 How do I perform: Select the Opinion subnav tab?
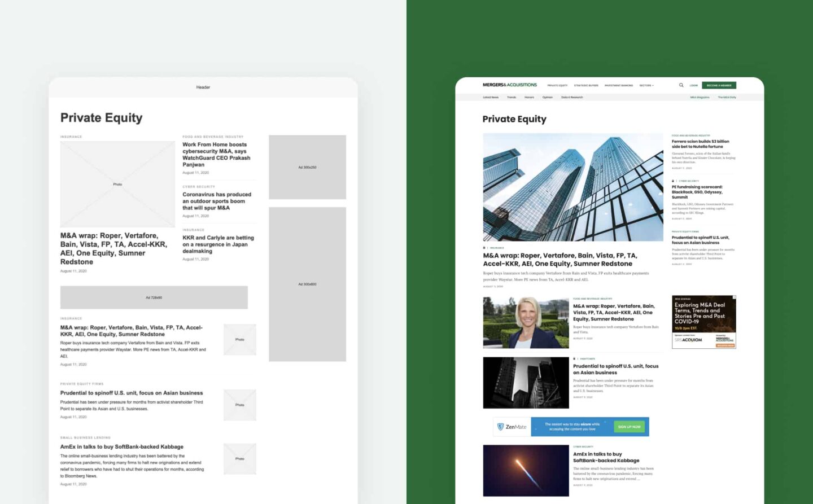(x=548, y=97)
